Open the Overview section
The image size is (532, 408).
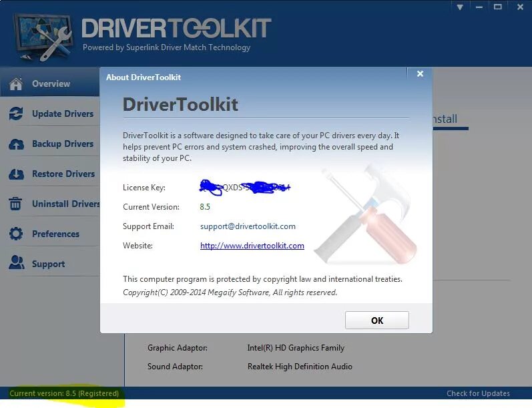click(50, 82)
